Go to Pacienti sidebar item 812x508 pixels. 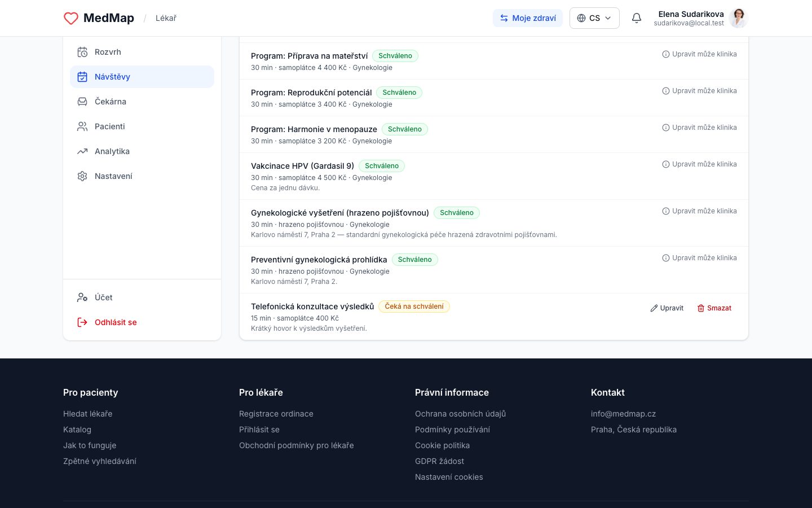pyautogui.click(x=142, y=126)
